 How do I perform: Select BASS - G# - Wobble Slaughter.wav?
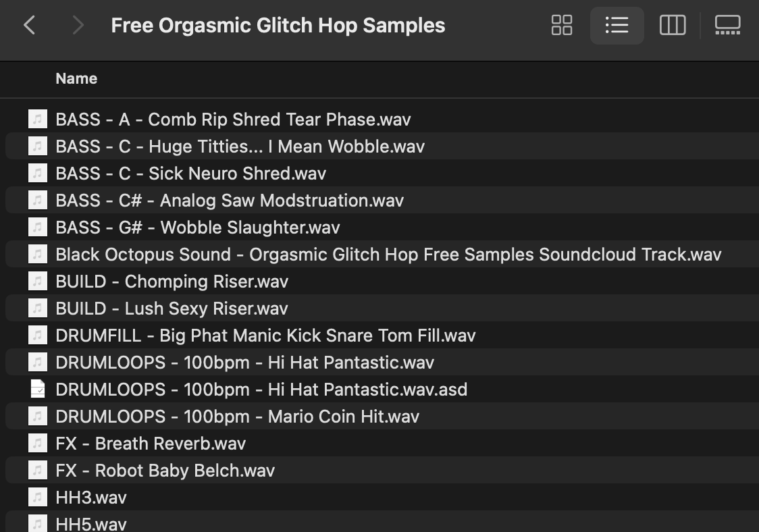pos(197,228)
